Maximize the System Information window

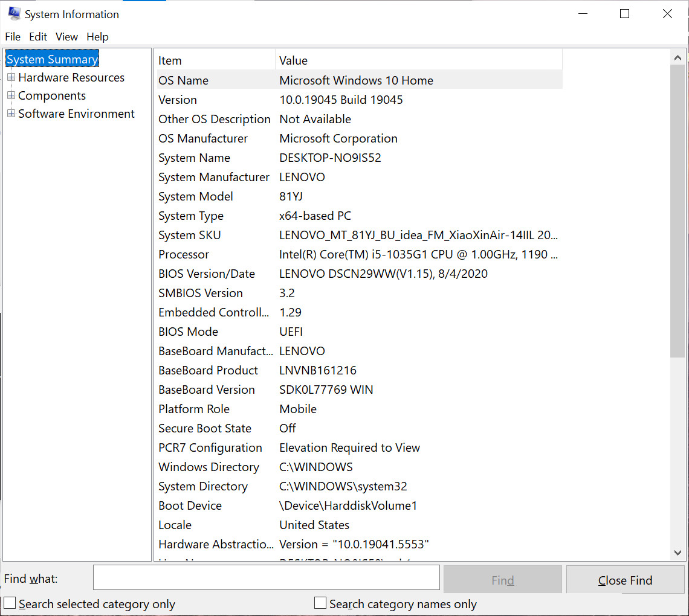[x=624, y=14]
